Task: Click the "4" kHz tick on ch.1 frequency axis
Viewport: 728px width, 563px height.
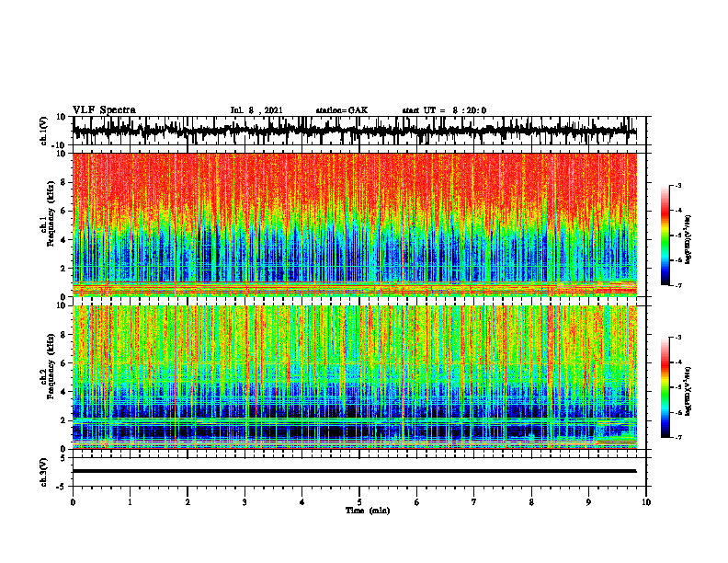Action: point(63,239)
